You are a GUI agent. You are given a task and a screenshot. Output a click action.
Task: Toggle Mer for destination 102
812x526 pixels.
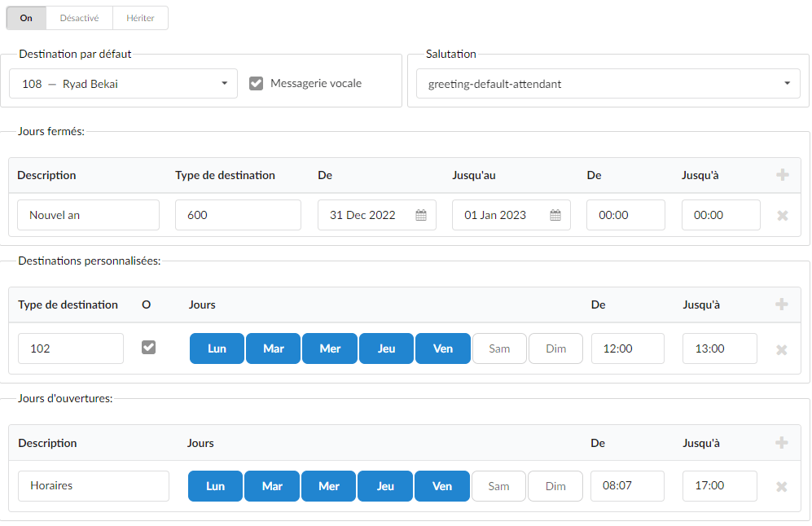coord(329,348)
